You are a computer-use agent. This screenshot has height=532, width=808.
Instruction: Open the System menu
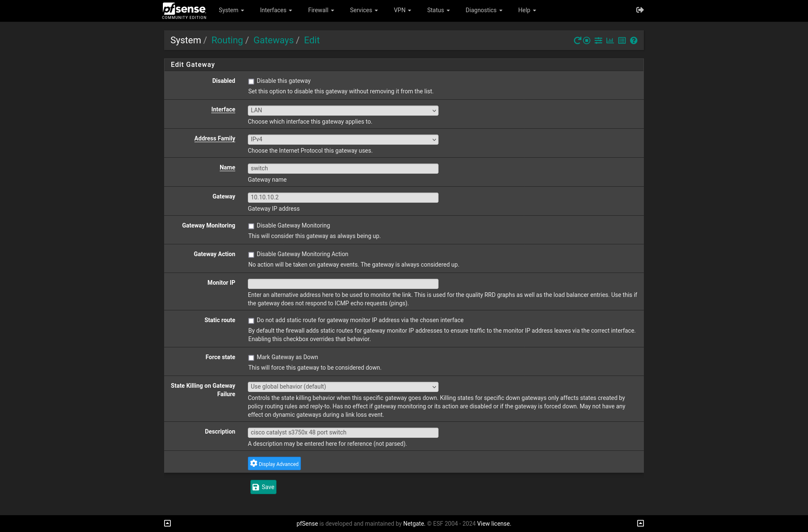(x=231, y=10)
